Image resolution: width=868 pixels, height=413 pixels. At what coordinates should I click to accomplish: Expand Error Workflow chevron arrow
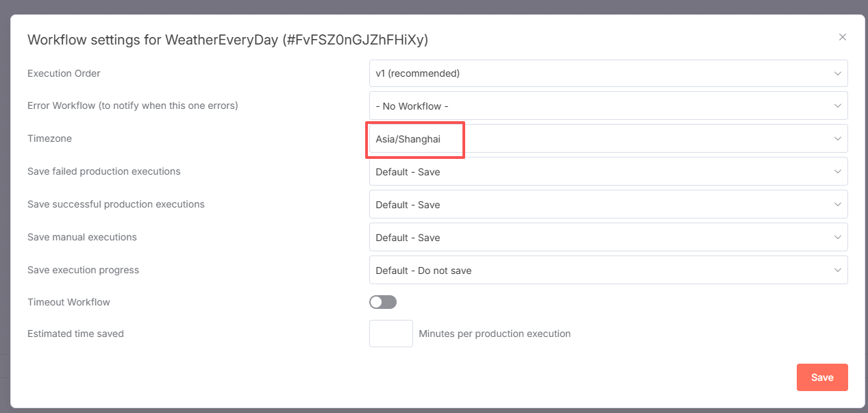[x=837, y=106]
